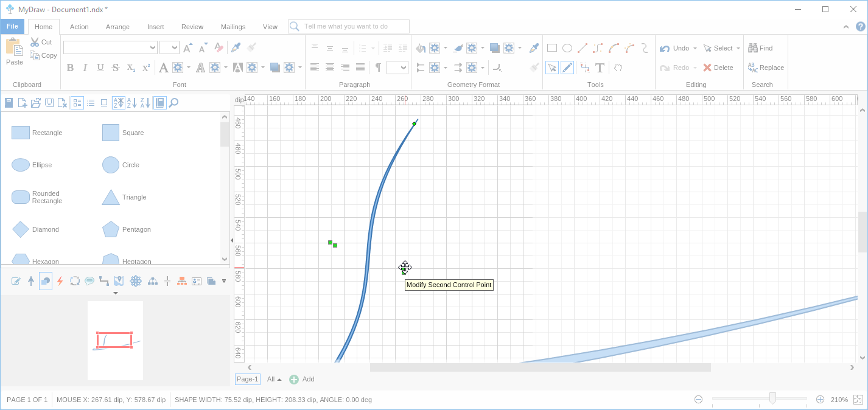Open the lightning bolt shapes library
This screenshot has height=410, width=868.
pos(60,281)
